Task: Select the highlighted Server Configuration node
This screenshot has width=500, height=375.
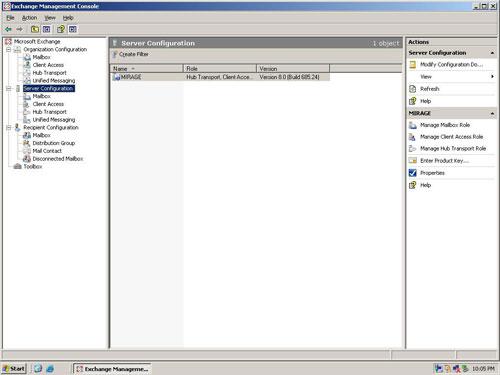Action: click(49, 88)
